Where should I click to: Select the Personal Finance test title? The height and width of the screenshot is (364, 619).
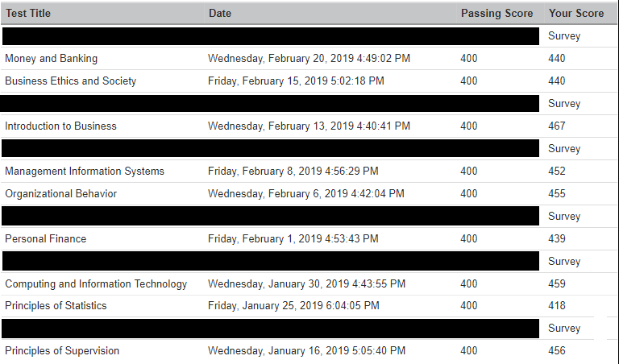coord(45,238)
